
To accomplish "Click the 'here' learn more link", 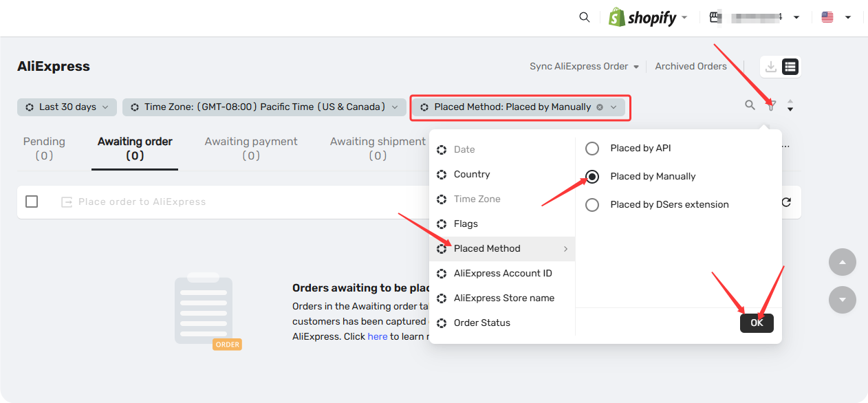I will coord(378,336).
